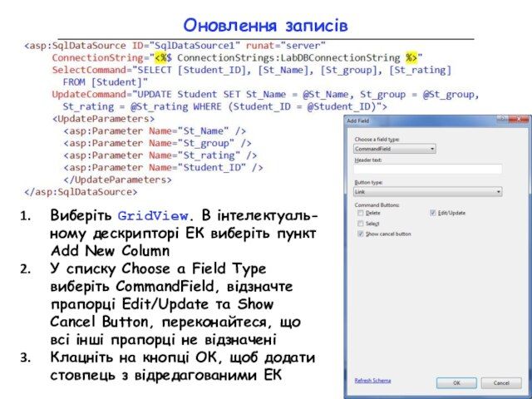This screenshot has width=532, height=399.
Task: Tick the Select command button checkbox
Action: pyautogui.click(x=359, y=224)
